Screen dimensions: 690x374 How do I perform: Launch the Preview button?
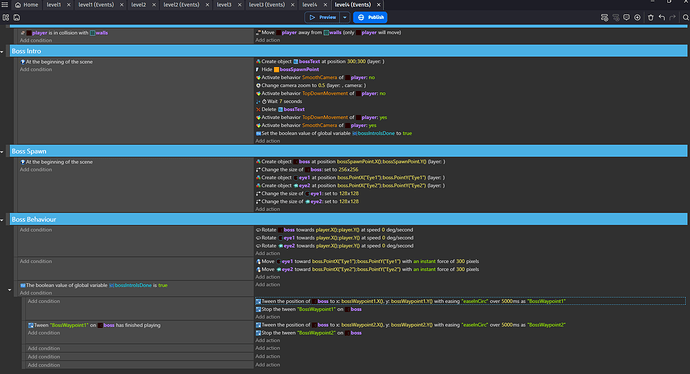point(323,17)
